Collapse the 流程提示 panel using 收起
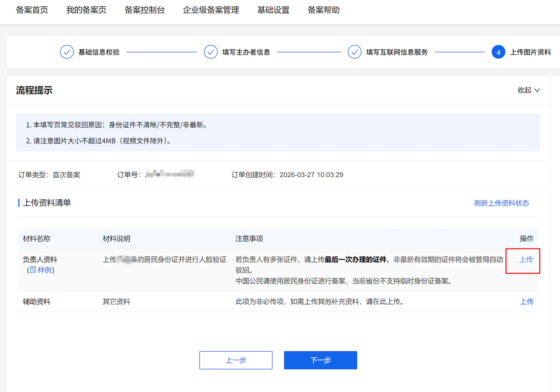The width and height of the screenshot is (560, 392). (x=524, y=90)
